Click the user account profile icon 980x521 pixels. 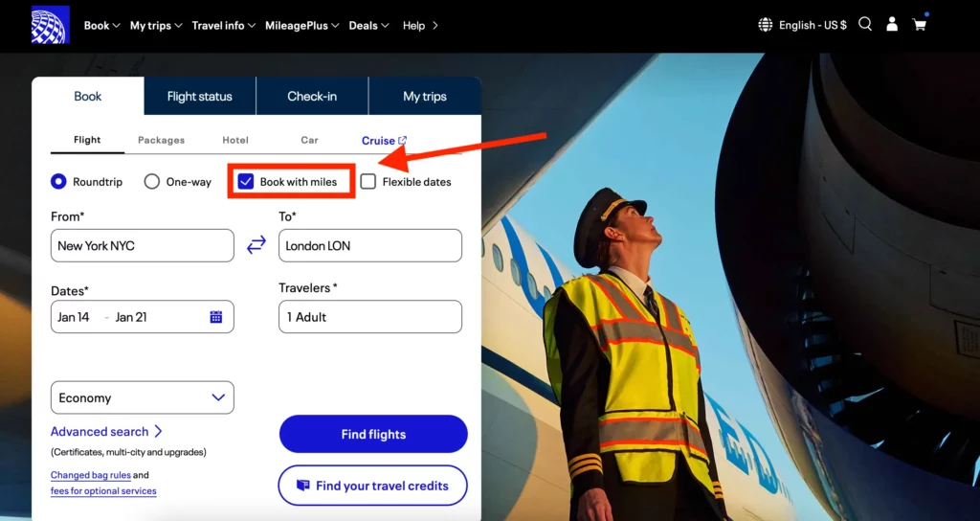click(x=892, y=25)
